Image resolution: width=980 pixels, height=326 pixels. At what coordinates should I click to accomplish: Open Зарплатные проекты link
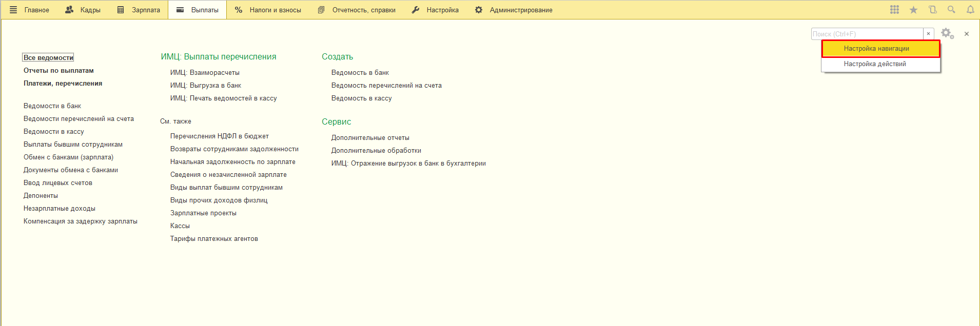click(203, 213)
